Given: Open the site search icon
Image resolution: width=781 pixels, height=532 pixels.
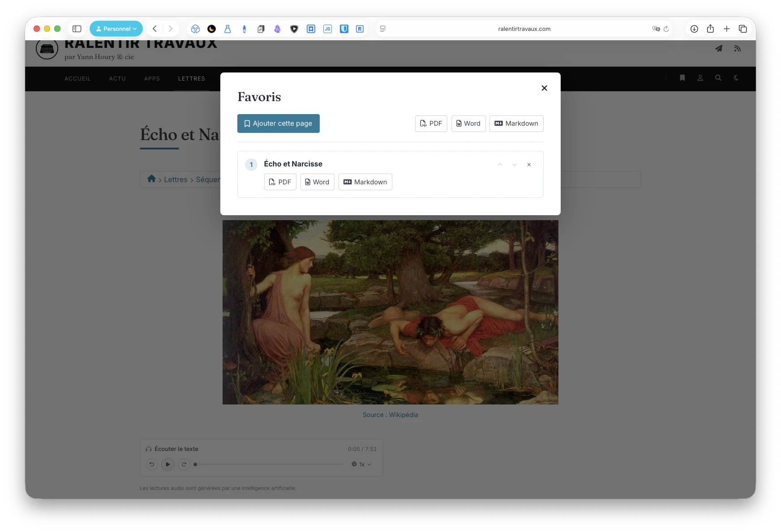Looking at the screenshot, I should (x=718, y=78).
